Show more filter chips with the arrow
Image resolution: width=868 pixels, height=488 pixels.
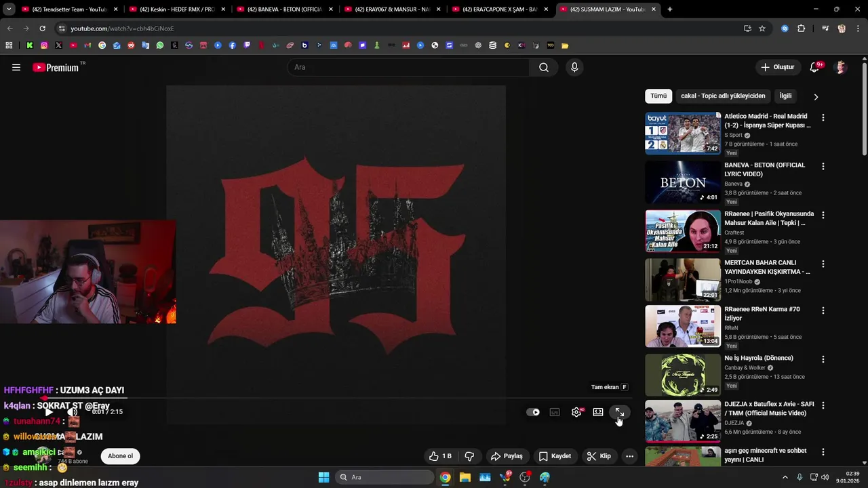pos(816,97)
